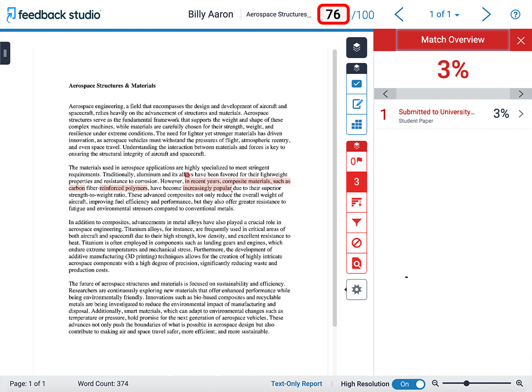Viewport: 532px width, 392px height.
Task: Close the Match Overview panel
Action: pos(521,41)
